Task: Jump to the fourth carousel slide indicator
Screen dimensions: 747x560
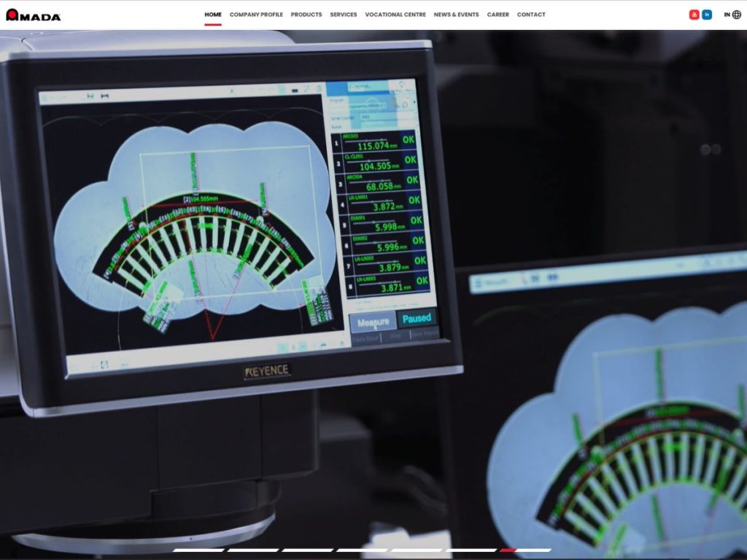Action: pyautogui.click(x=362, y=551)
